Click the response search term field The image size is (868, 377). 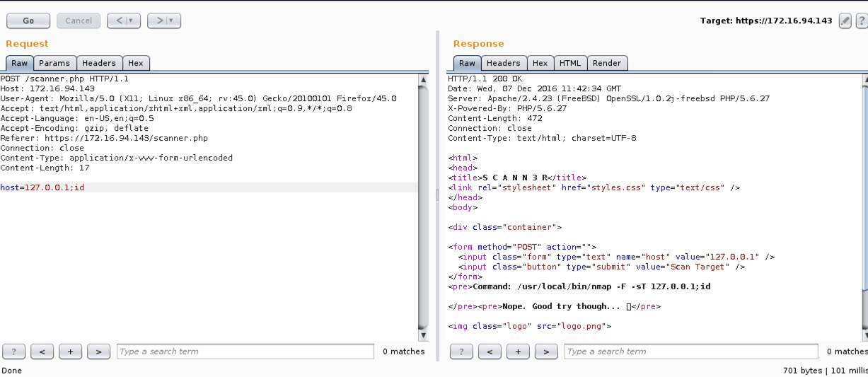coord(690,352)
